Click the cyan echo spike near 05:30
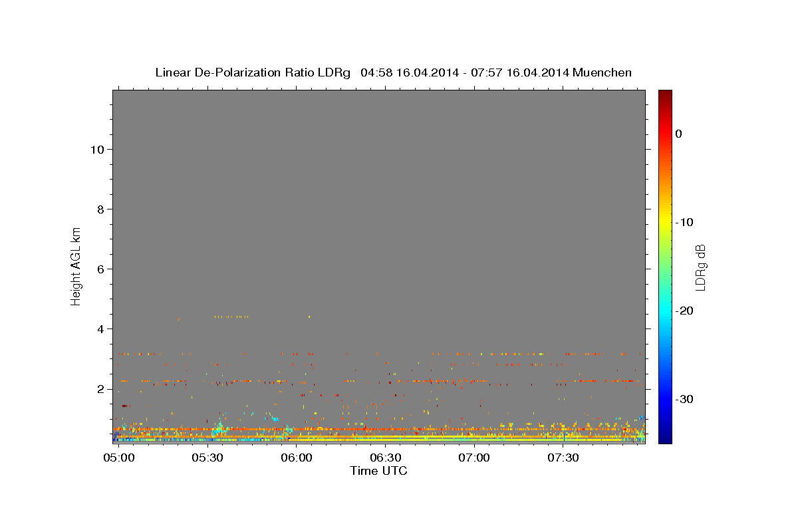 click(219, 427)
